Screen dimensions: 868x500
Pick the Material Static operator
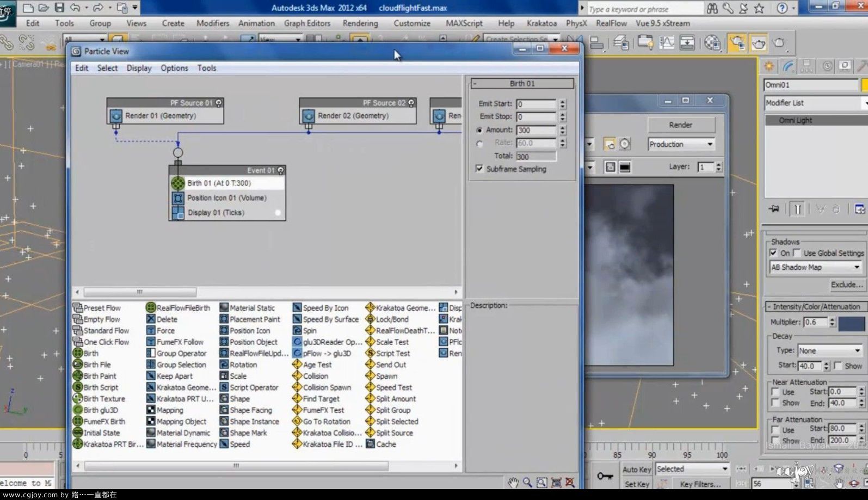click(x=247, y=308)
